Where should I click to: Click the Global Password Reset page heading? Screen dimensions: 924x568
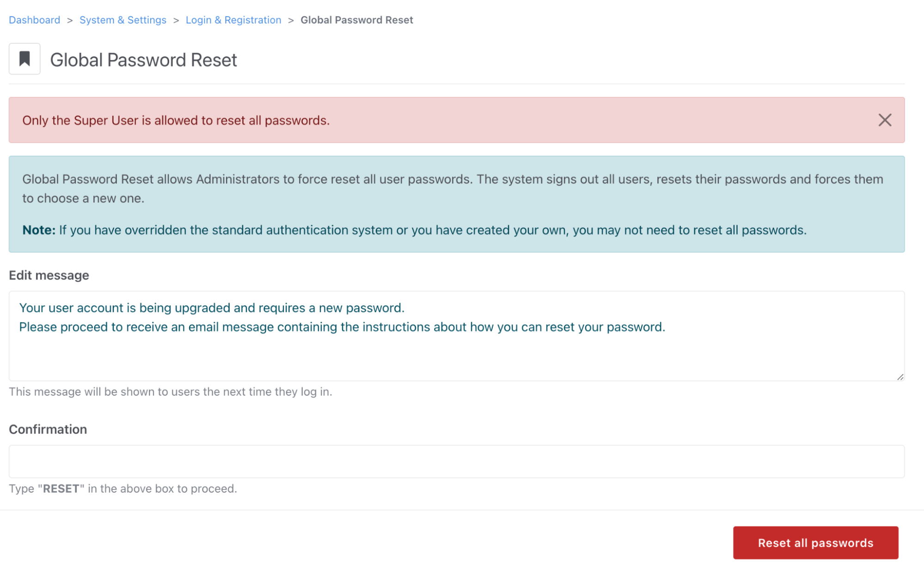143,60
